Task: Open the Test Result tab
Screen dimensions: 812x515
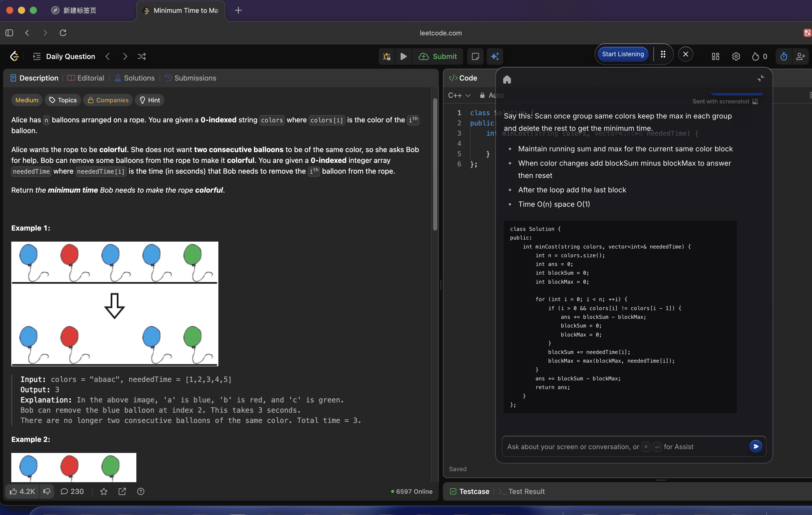Action: pos(526,491)
